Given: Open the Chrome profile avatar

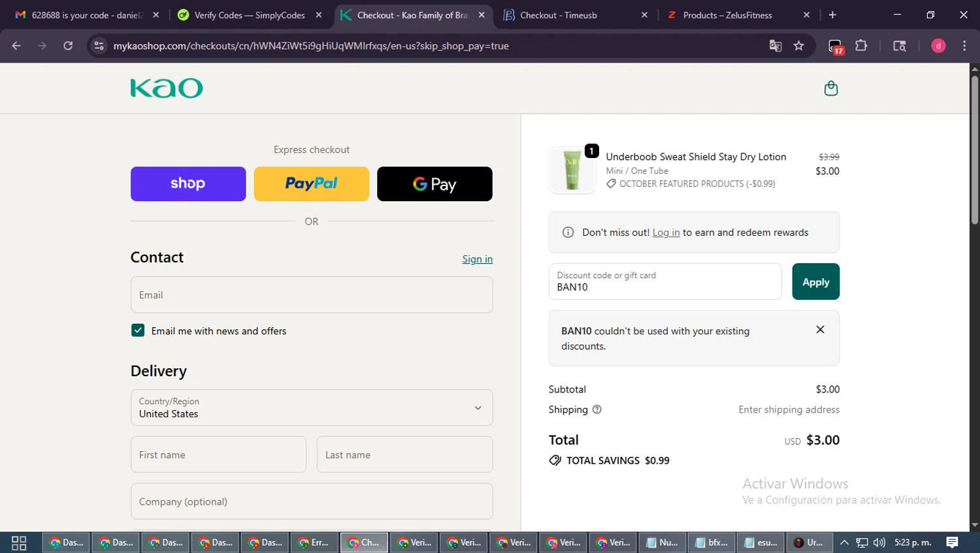Looking at the screenshot, I should click(938, 46).
